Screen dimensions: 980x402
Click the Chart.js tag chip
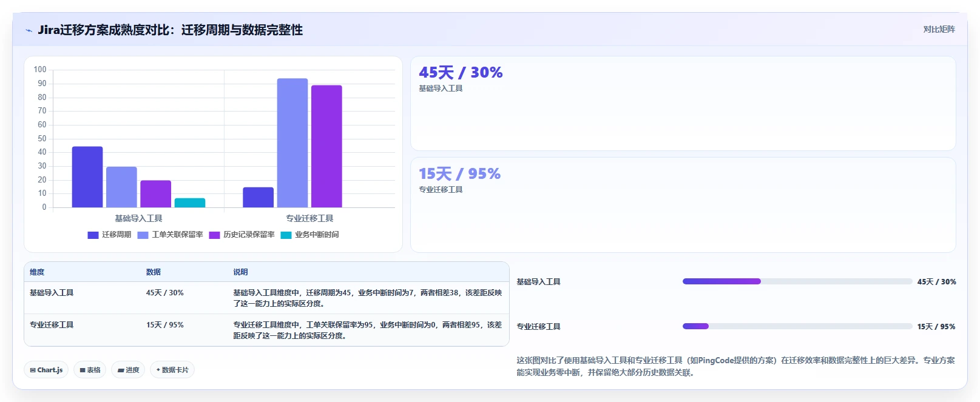46,370
